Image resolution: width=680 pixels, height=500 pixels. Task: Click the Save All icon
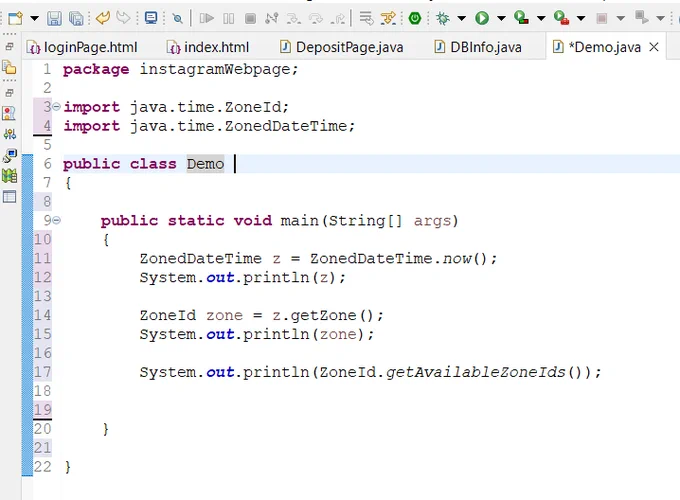pyautogui.click(x=76, y=18)
